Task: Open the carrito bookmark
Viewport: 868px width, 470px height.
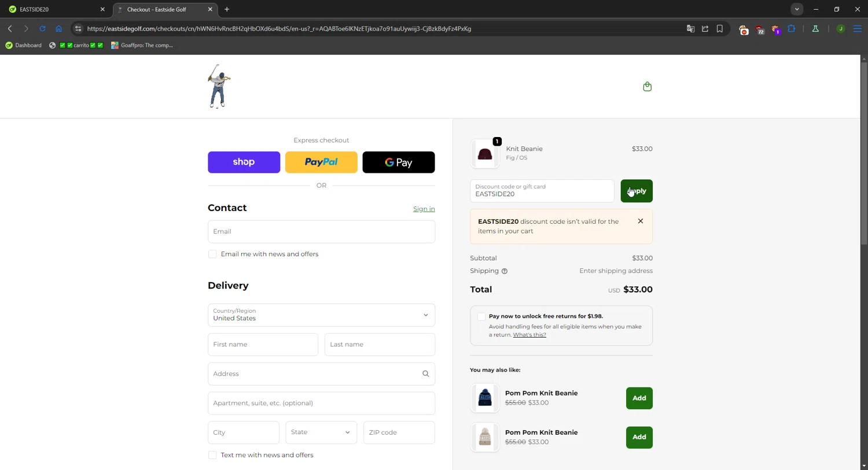Action: (76, 45)
